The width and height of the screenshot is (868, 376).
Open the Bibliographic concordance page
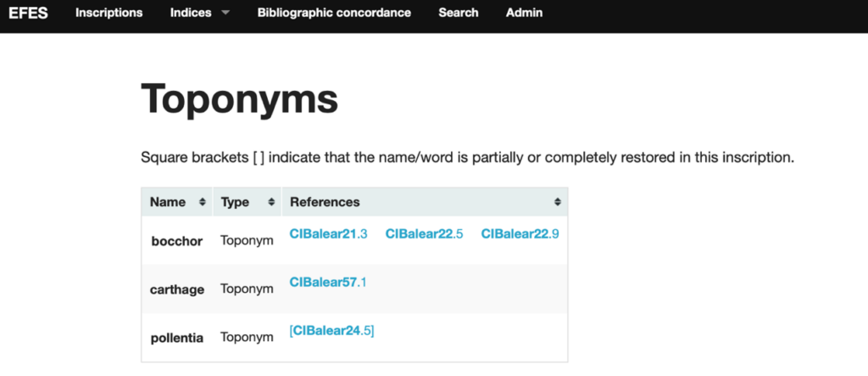[x=334, y=13]
